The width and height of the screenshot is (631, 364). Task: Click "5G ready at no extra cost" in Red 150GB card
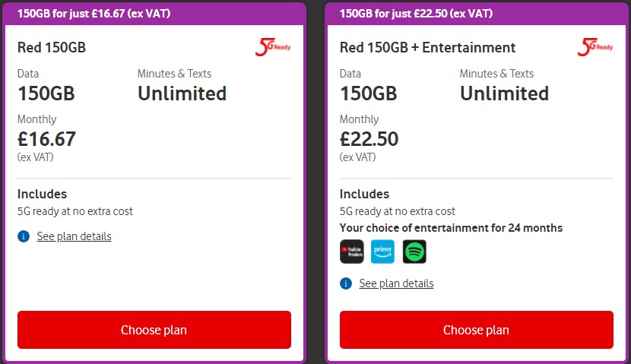[75, 211]
